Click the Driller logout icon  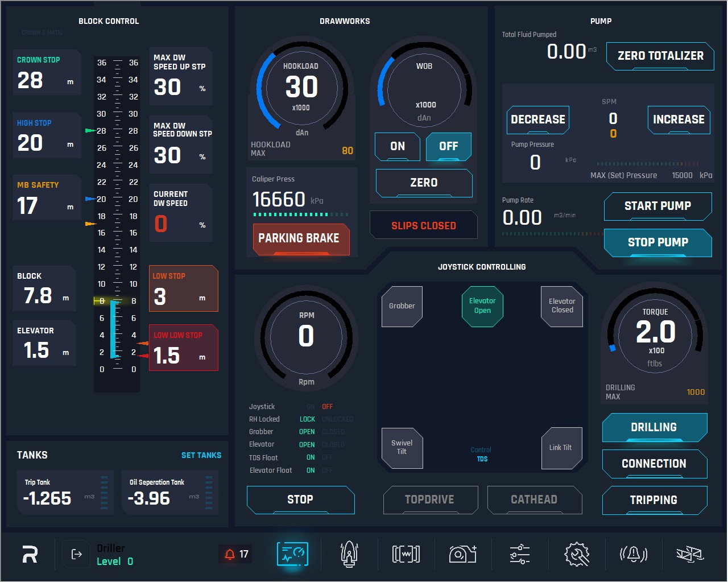[76, 554]
